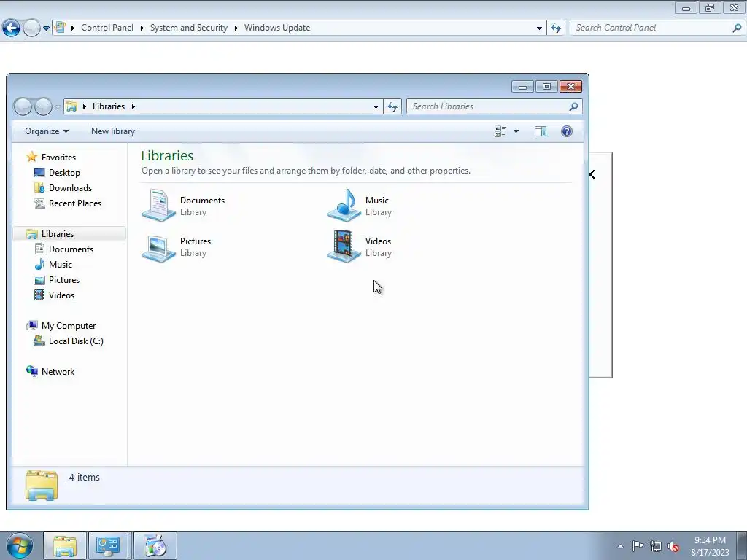Minimize the Libraries window

[522, 87]
